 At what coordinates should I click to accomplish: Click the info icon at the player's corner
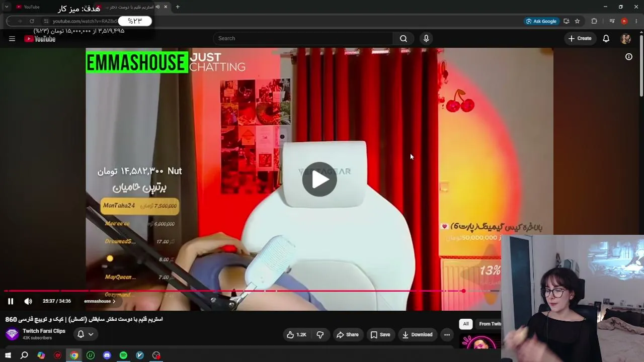point(629,57)
